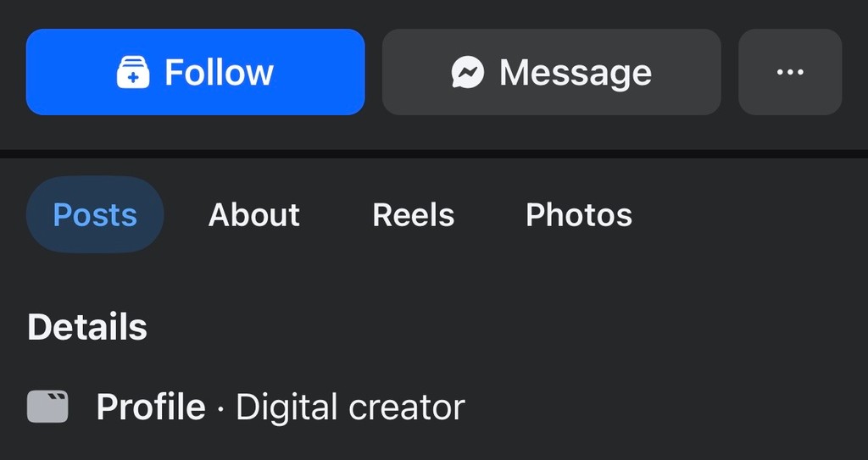Click the bold Profile label
868x460 pixels.
click(151, 407)
